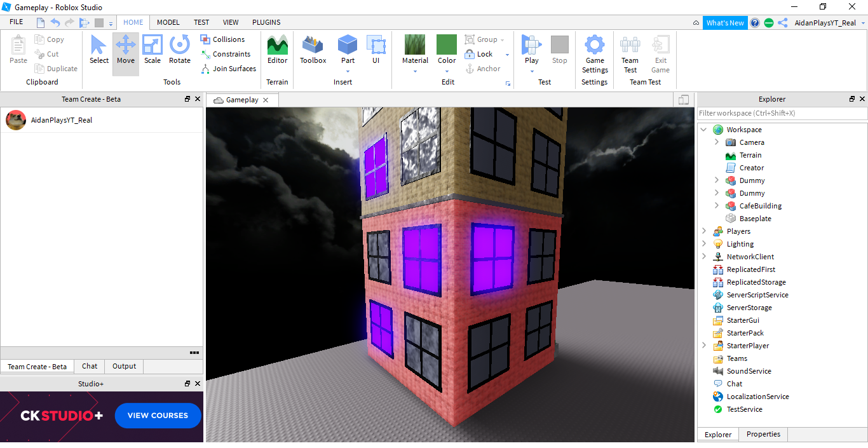Select Baseplate in Explorer
Viewport: 868px width, 448px height.
(x=755, y=219)
